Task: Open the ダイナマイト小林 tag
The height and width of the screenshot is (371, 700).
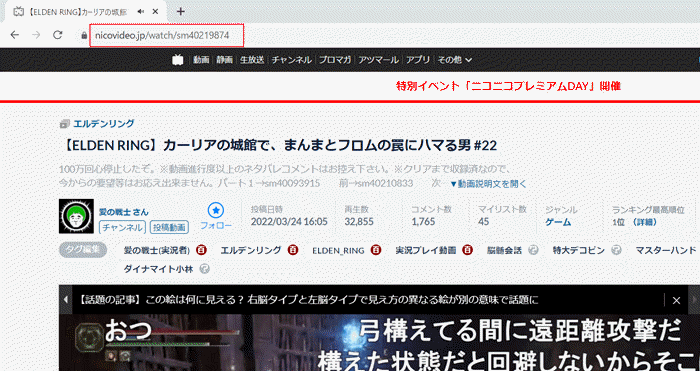Action: coord(158,269)
